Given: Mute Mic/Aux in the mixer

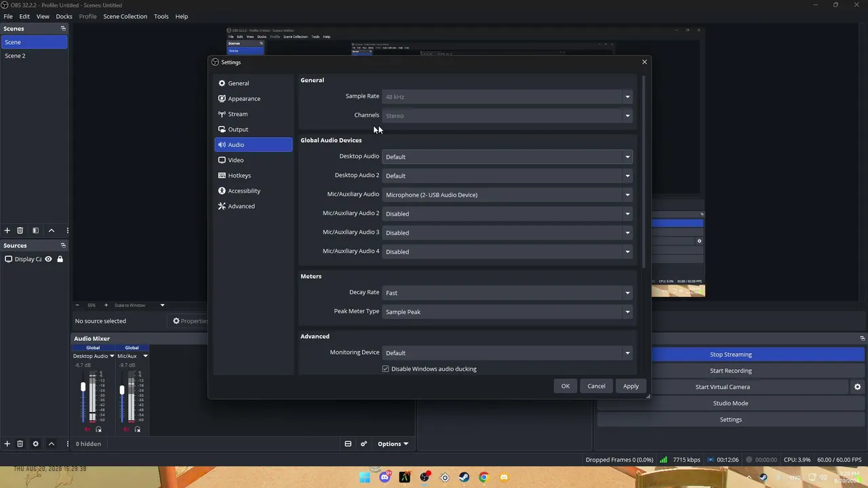Looking at the screenshot, I should tap(125, 430).
